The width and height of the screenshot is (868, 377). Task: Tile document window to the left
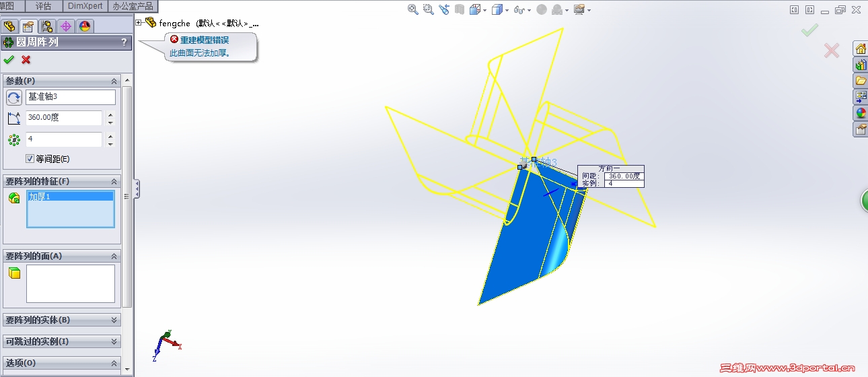pos(795,10)
